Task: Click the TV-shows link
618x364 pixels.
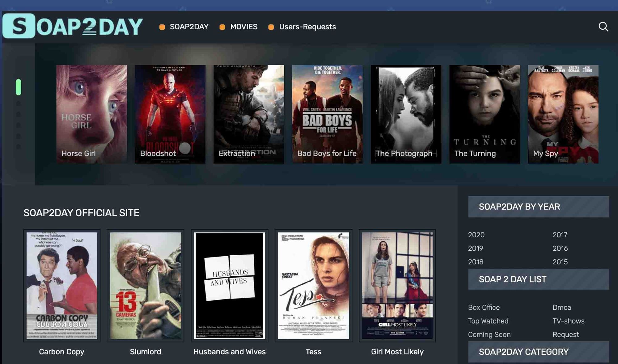Action: pos(569,321)
